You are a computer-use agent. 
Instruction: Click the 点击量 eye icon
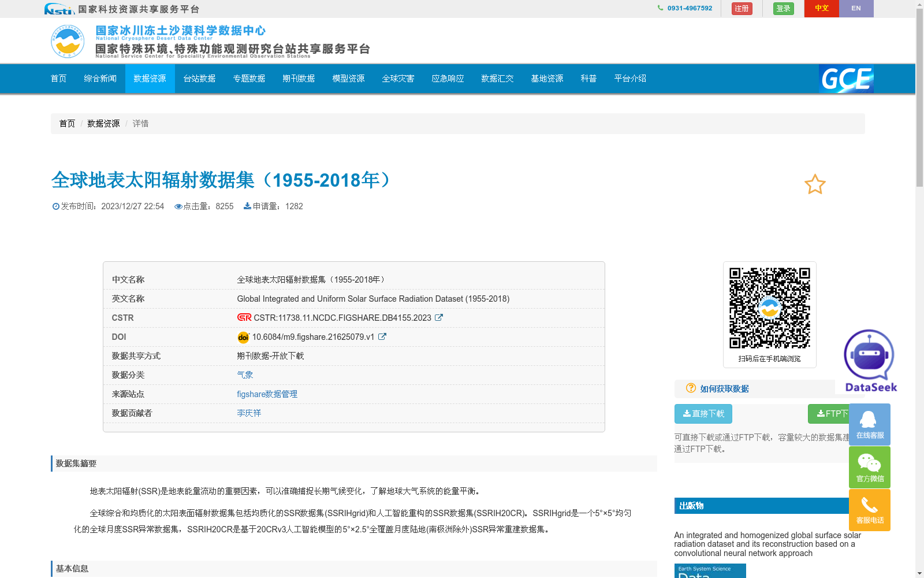(178, 206)
